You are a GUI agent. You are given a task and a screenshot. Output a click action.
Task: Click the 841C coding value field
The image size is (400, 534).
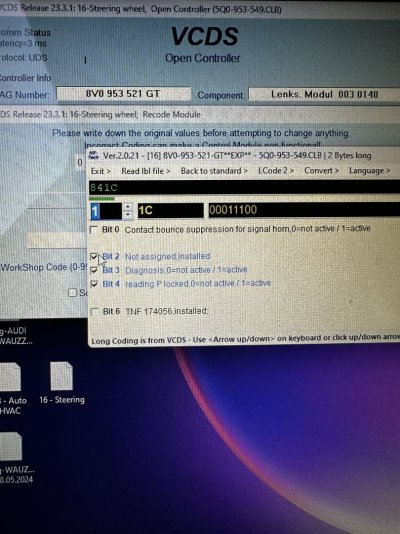pos(244,188)
